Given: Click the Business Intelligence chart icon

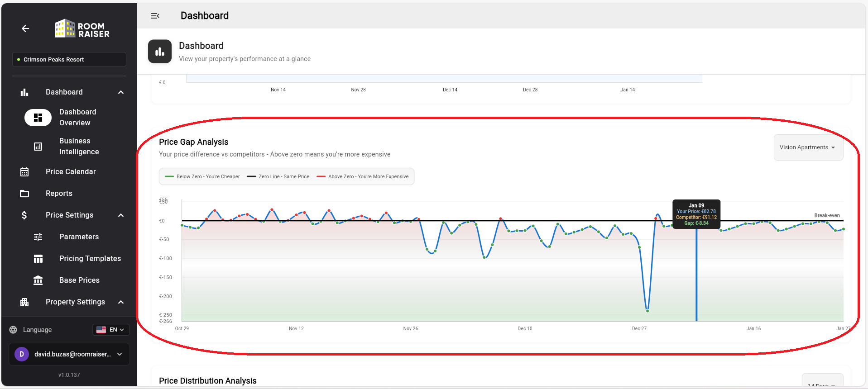Looking at the screenshot, I should [38, 147].
